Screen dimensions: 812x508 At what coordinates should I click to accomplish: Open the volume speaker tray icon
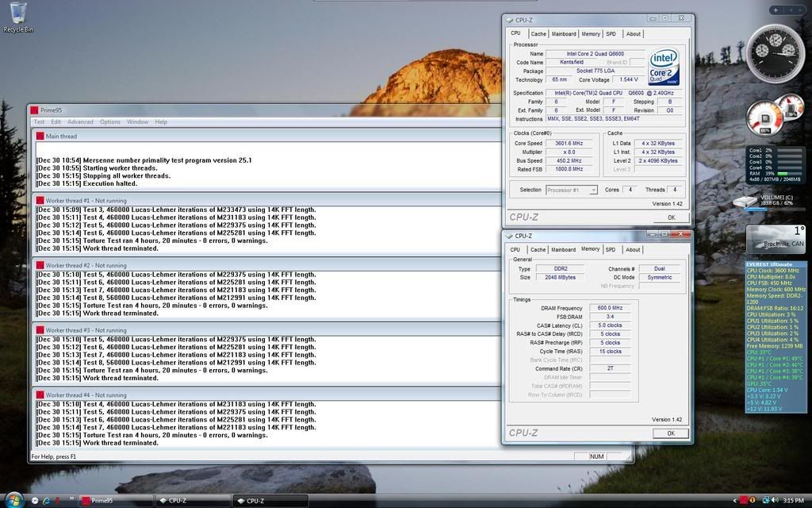pyautogui.click(x=775, y=500)
